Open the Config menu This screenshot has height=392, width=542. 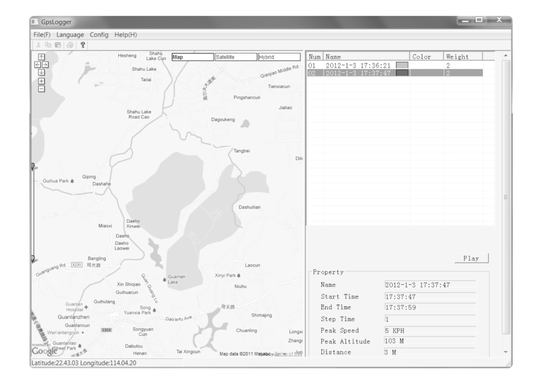click(x=99, y=35)
